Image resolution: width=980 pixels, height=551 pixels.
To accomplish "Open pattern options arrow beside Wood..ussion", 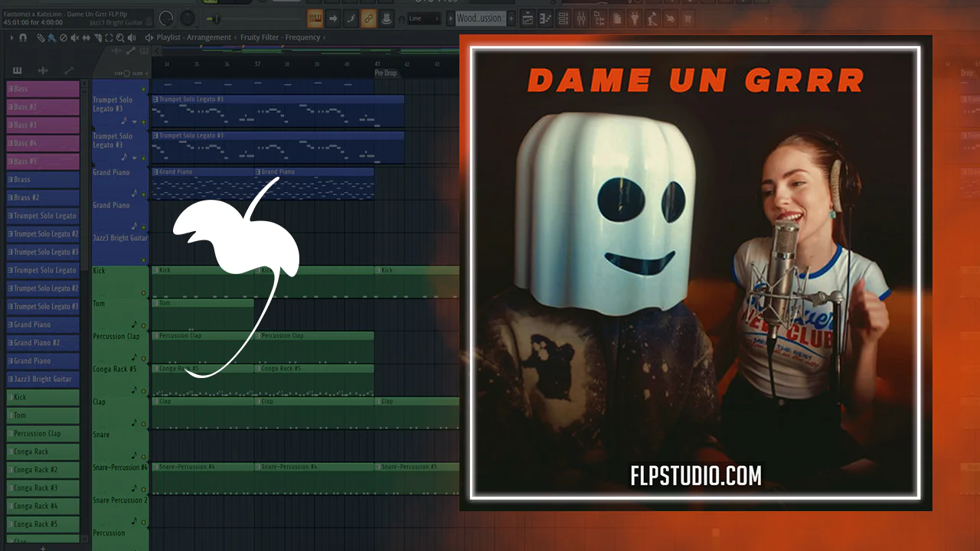I will 449,18.
